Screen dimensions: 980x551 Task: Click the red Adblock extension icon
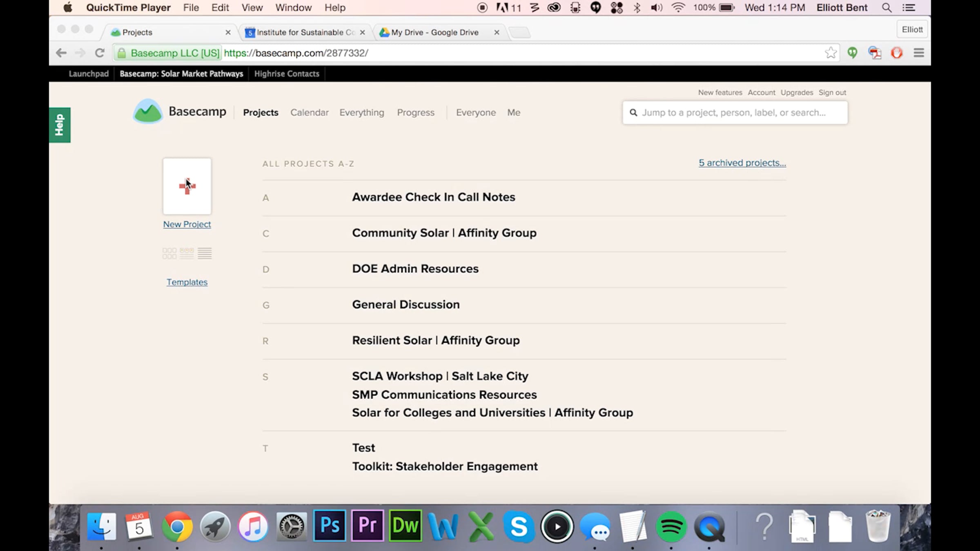pyautogui.click(x=896, y=53)
